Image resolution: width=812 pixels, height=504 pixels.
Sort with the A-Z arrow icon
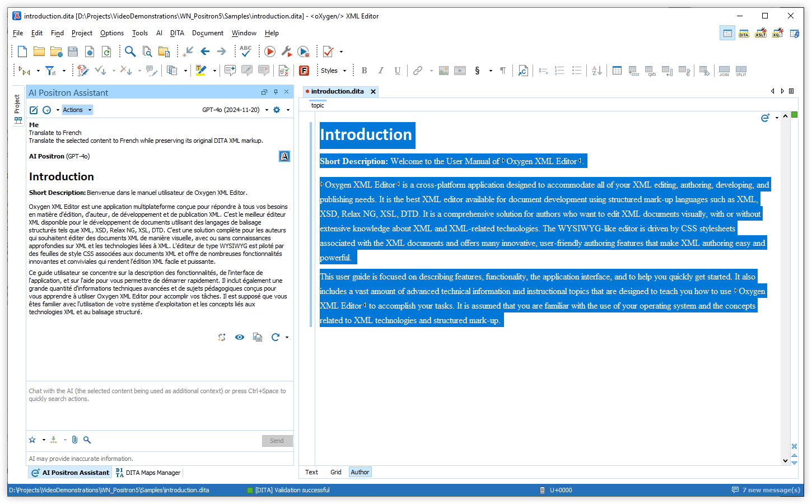[x=597, y=71]
